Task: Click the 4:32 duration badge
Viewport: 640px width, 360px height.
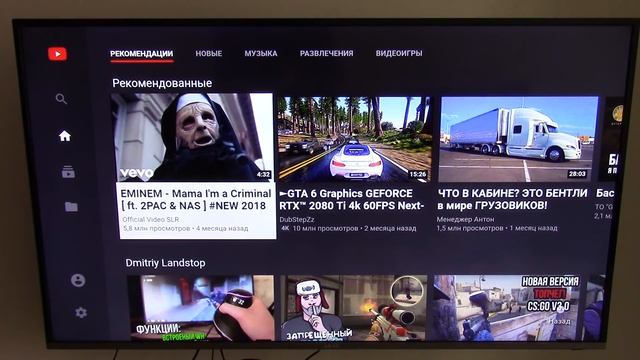Action: point(263,175)
